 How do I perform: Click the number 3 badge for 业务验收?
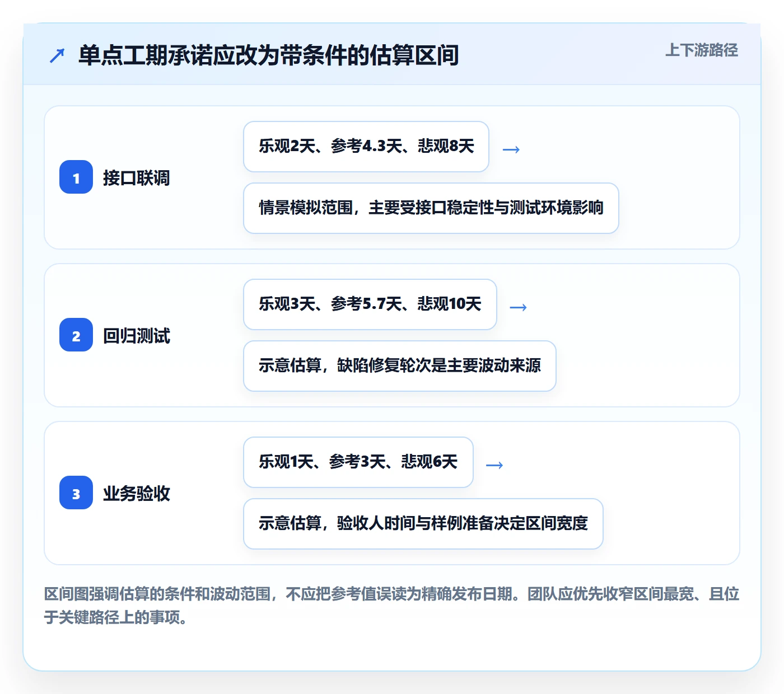point(76,493)
